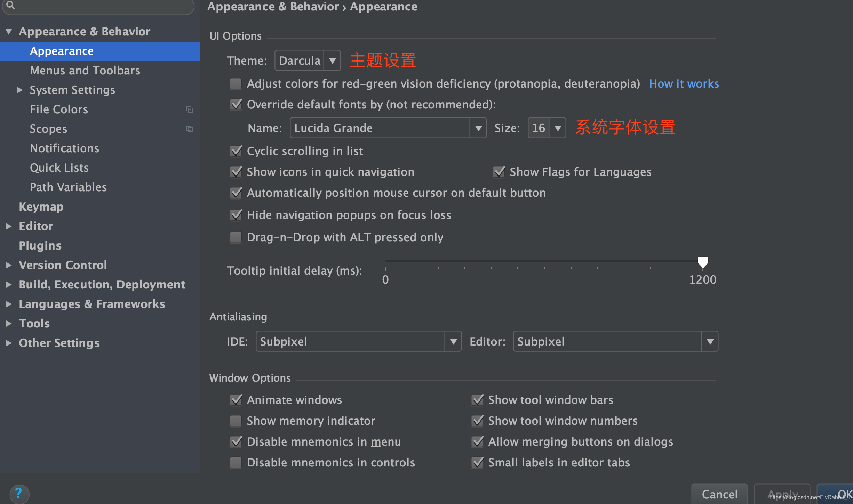Click the project-level icon beside File Colors
This screenshot has width=853, height=504.
pyautogui.click(x=190, y=109)
